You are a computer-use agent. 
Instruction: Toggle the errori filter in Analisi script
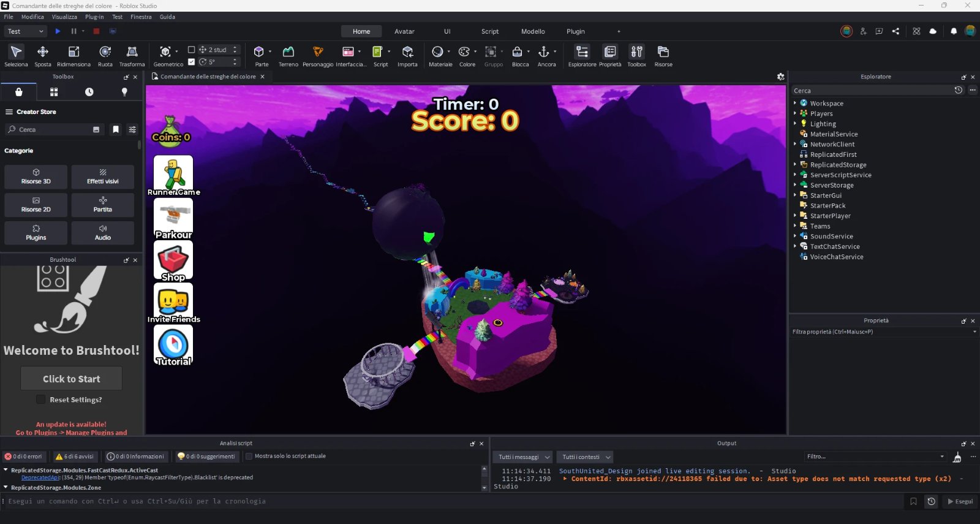point(24,457)
